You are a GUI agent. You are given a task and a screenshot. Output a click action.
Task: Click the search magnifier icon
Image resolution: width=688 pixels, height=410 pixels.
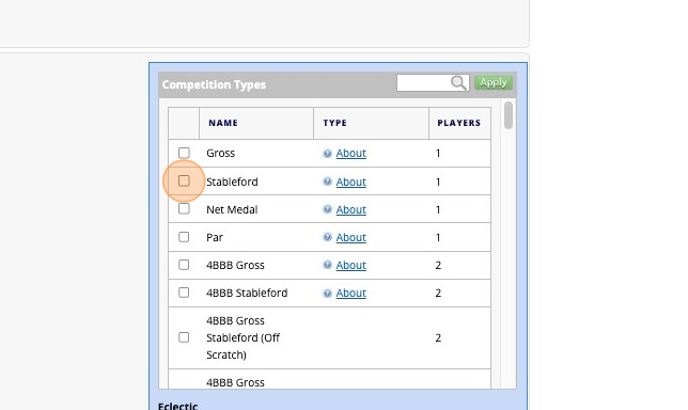pyautogui.click(x=459, y=83)
